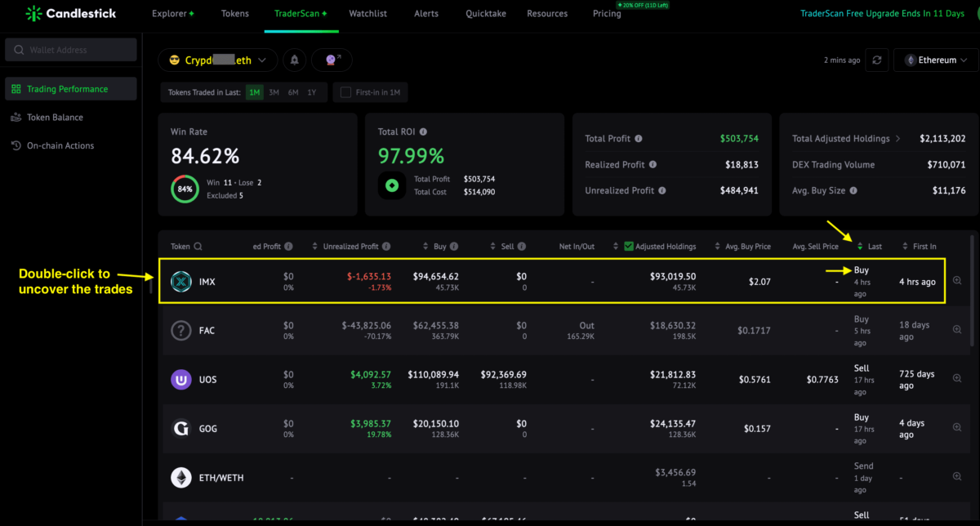Screen dimensions: 980x526
Task: Open the Ethereum network dropdown
Action: 937,60
